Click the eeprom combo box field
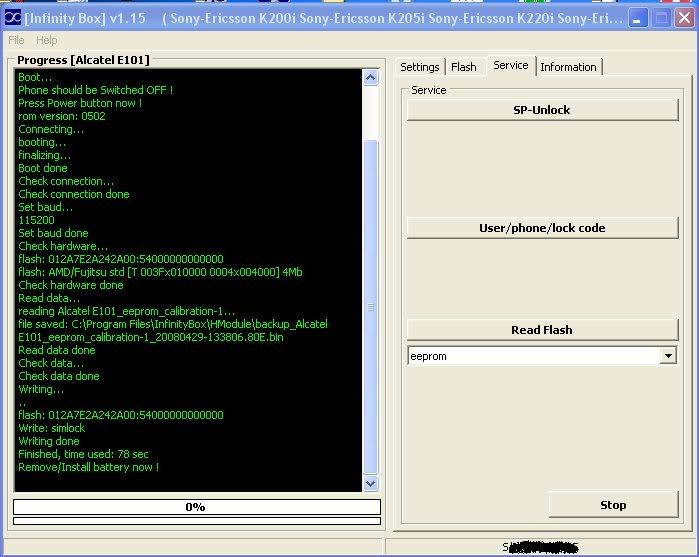The image size is (699, 557). pyautogui.click(x=542, y=356)
